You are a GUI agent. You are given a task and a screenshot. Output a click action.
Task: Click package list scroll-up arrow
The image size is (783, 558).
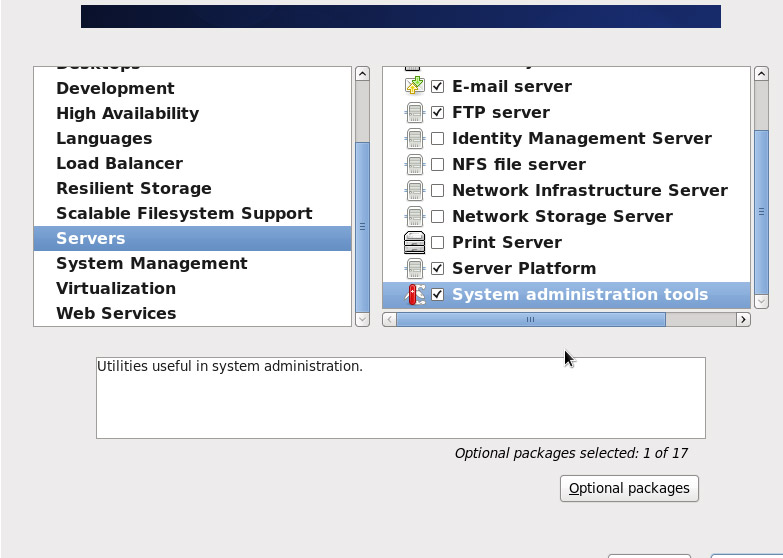click(x=761, y=74)
